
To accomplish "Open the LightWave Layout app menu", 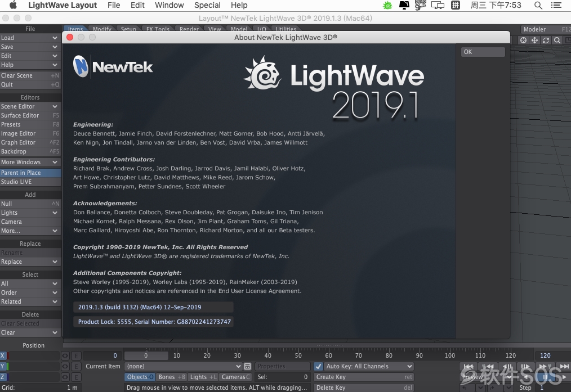I will (x=63, y=5).
